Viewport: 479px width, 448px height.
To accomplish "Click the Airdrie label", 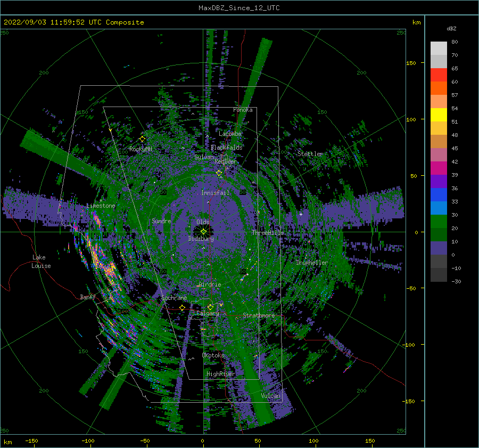I will (210, 284).
